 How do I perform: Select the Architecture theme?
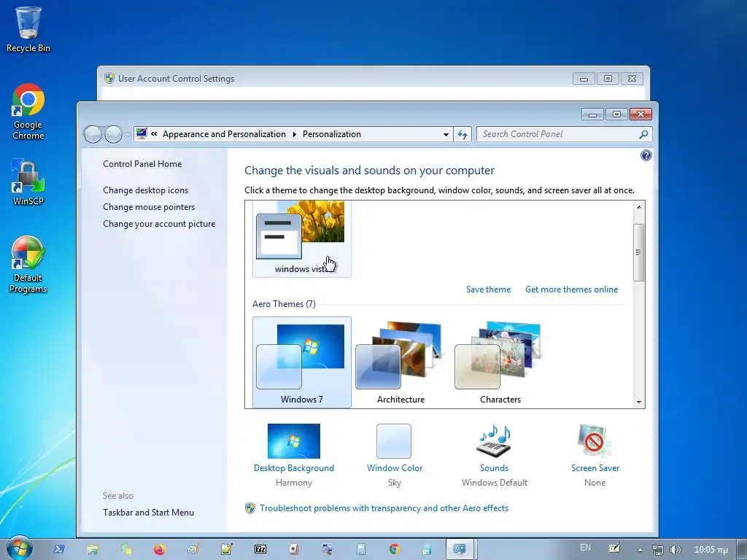(401, 362)
